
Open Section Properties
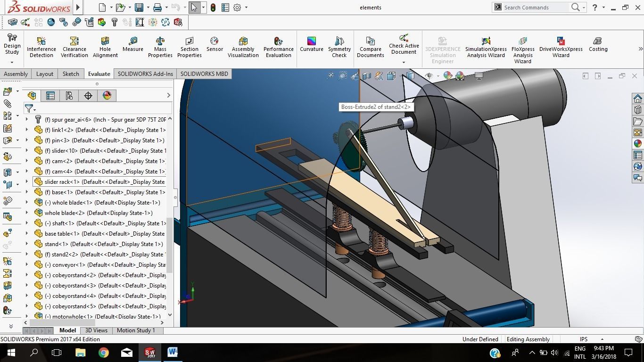point(190,47)
